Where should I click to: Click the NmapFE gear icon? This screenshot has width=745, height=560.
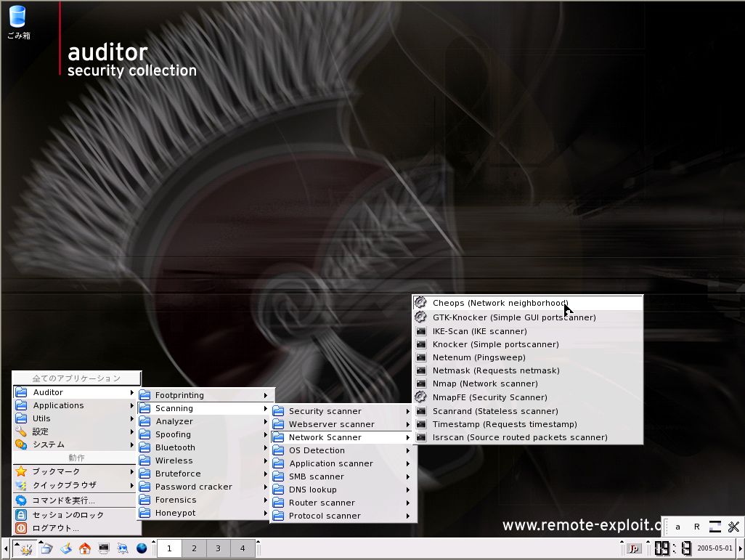pos(420,397)
